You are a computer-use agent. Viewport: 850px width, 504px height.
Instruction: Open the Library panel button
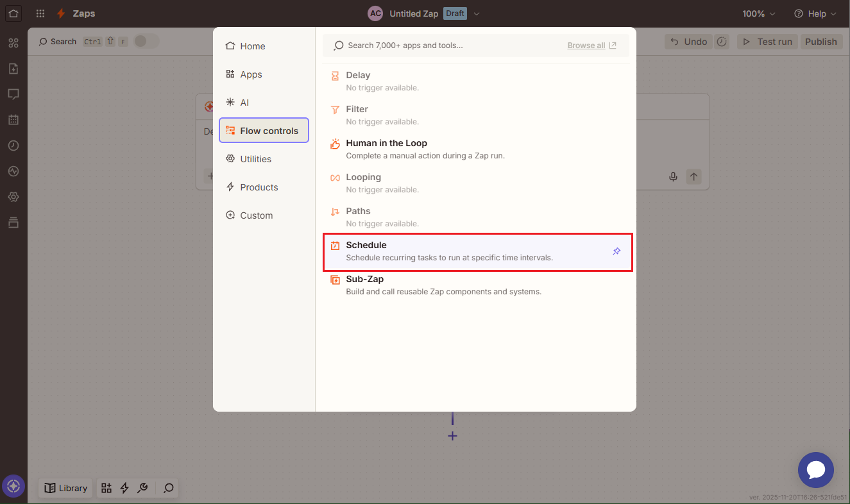pos(65,488)
